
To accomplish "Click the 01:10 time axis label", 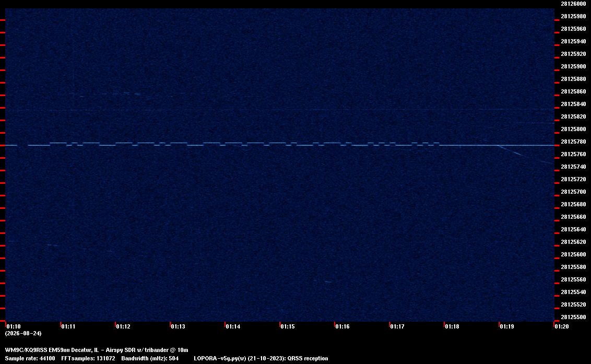I will pos(14,326).
